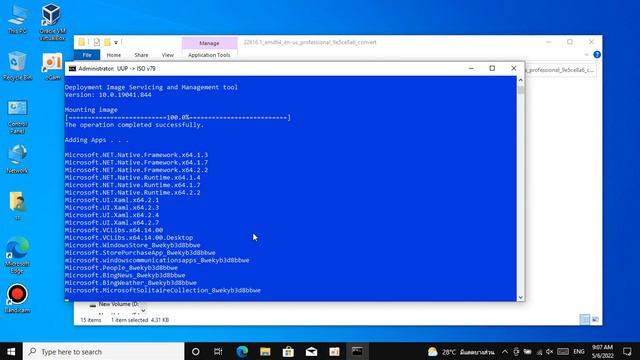Open the weather widget showing 28°C

coord(461,351)
